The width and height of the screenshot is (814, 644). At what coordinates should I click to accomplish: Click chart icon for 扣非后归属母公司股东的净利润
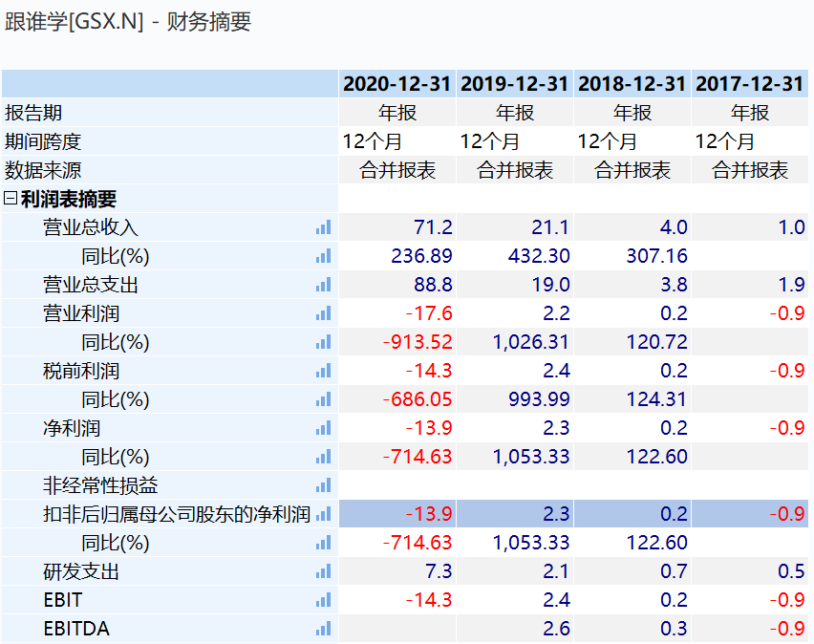tap(323, 514)
